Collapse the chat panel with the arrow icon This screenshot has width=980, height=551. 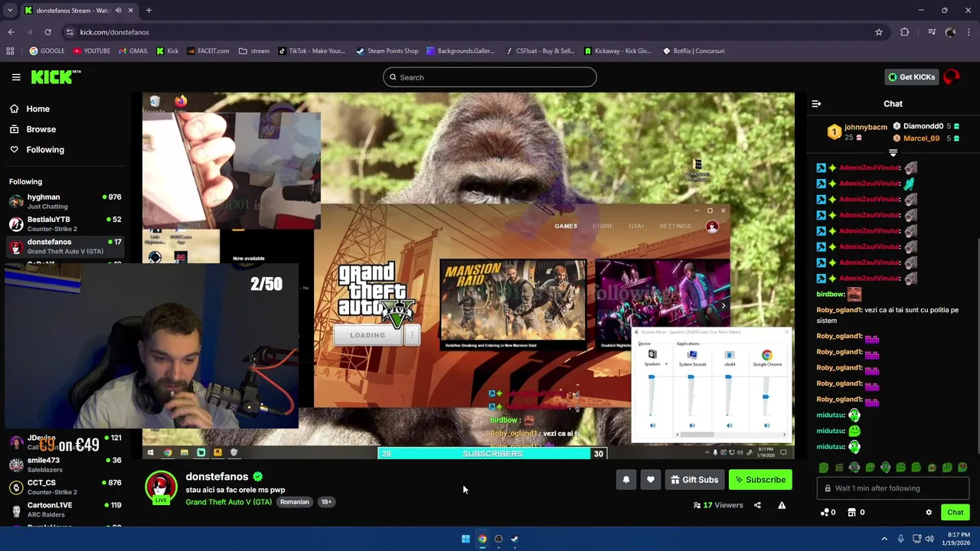pyautogui.click(x=816, y=103)
